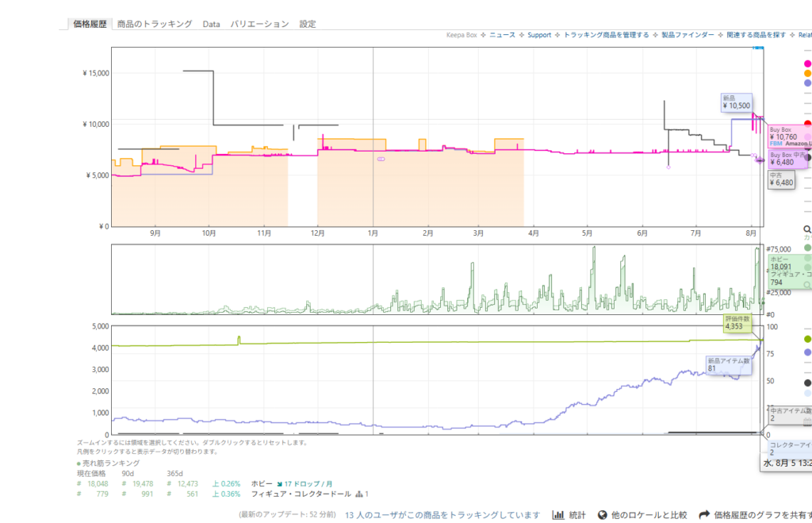The image size is (812, 523).
Task: Click the globe icon for locale comparison
Action: click(x=603, y=515)
